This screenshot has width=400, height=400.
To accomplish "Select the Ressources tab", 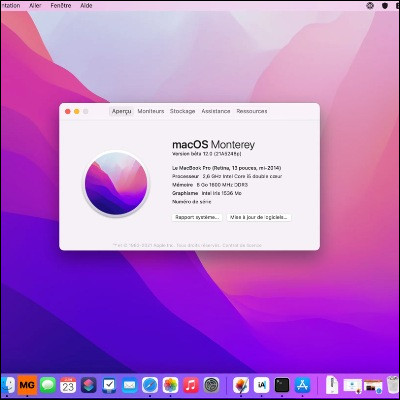I will (x=252, y=111).
